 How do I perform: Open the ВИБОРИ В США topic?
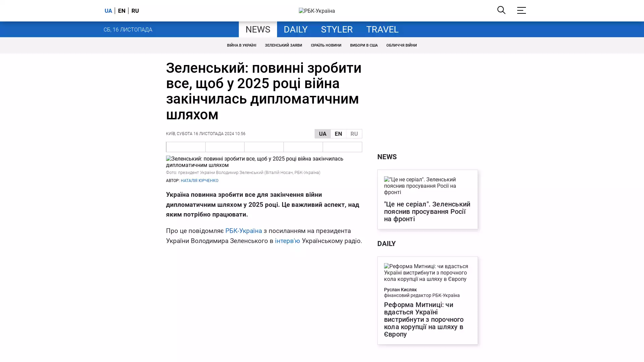[x=364, y=45]
